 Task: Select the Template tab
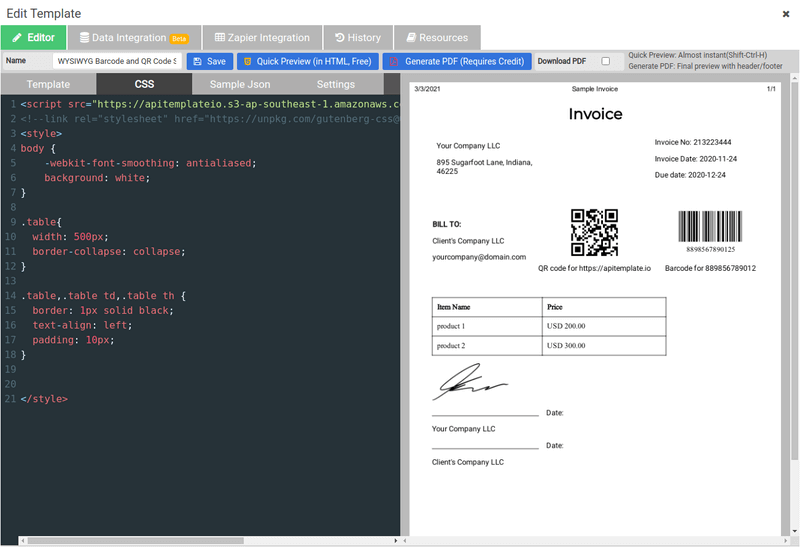[48, 84]
